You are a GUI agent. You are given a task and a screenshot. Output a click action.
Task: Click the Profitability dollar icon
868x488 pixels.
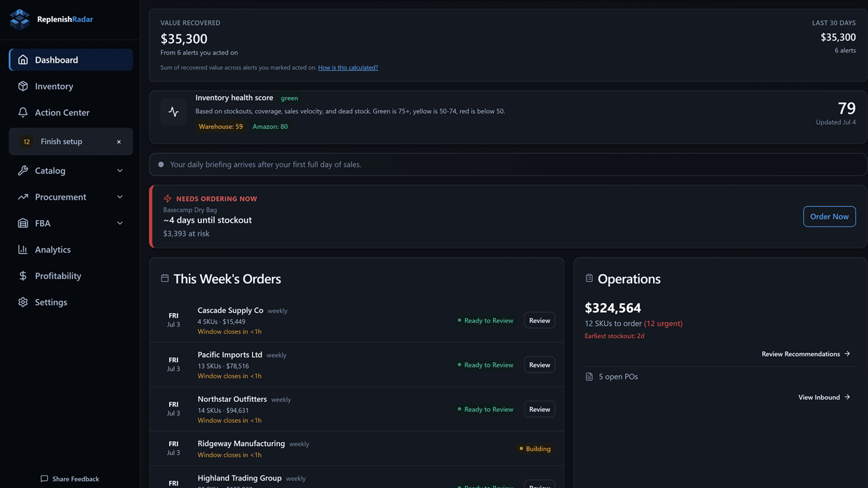pos(23,275)
